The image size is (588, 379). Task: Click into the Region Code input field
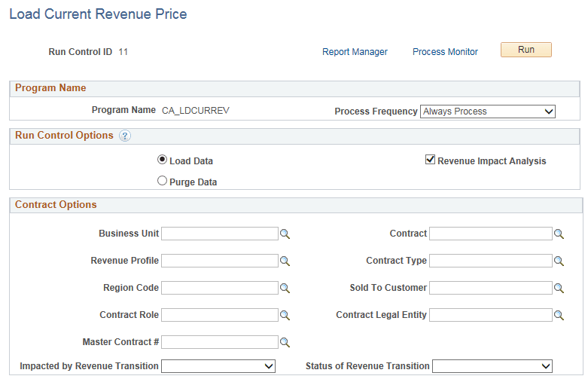220,288
